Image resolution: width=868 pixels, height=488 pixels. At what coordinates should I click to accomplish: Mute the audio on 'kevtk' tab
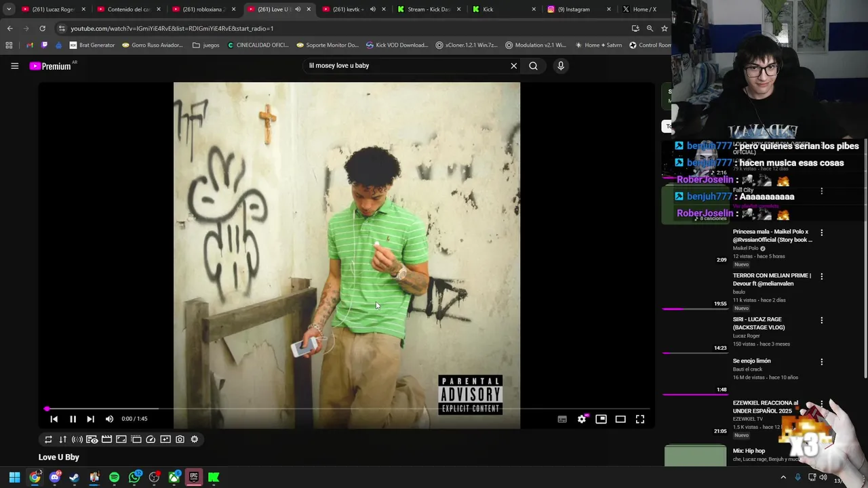pyautogui.click(x=372, y=9)
